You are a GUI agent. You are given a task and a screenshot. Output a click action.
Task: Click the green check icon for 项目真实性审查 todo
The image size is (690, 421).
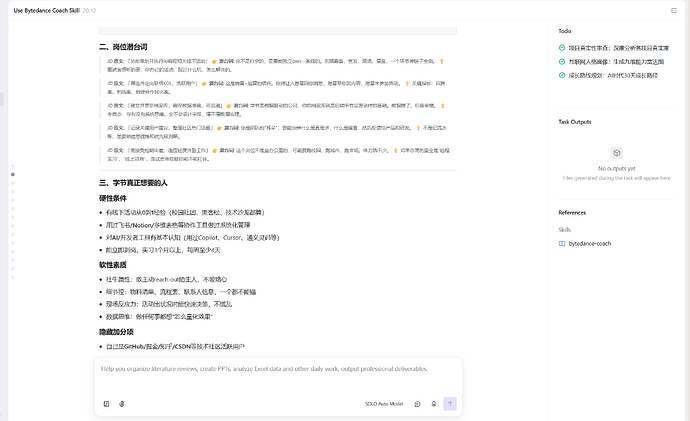[562, 48]
